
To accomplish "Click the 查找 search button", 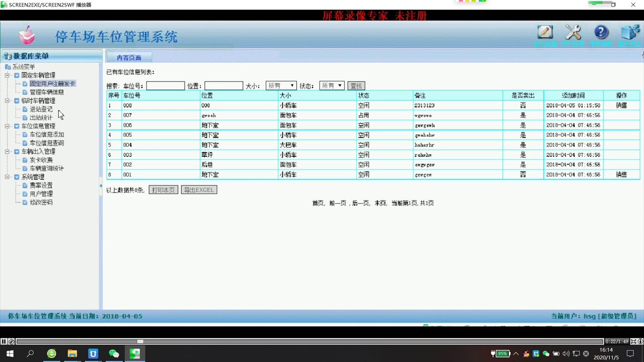I will [x=356, y=86].
